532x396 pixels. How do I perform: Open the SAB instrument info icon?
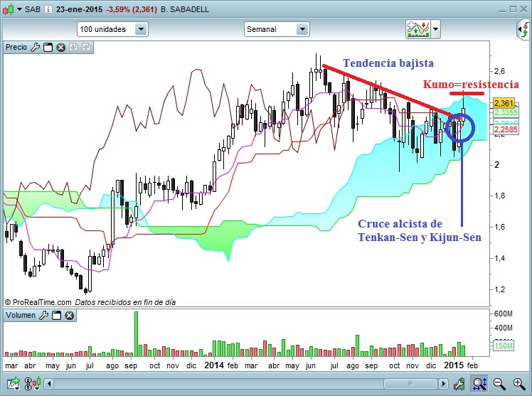click(48, 9)
